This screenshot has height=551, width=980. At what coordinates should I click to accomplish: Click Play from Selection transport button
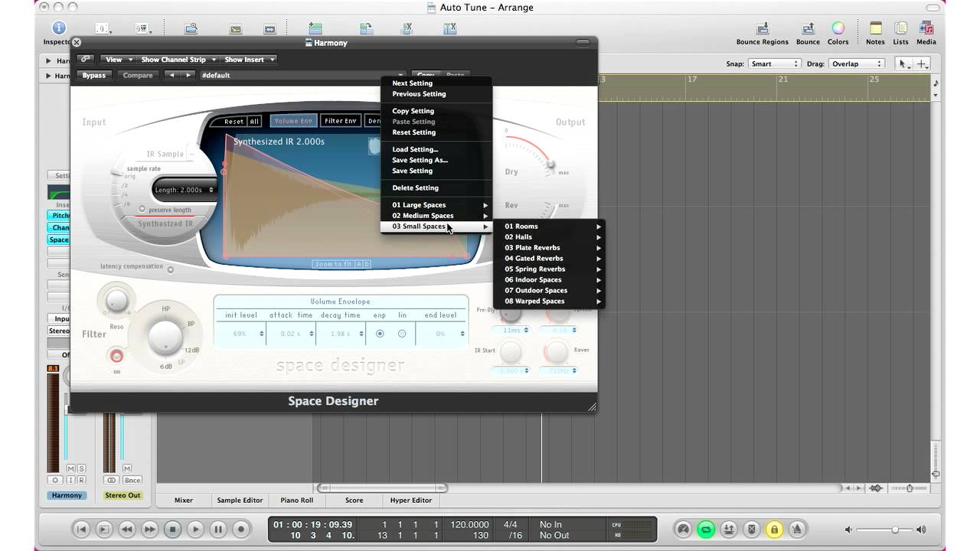tap(104, 529)
